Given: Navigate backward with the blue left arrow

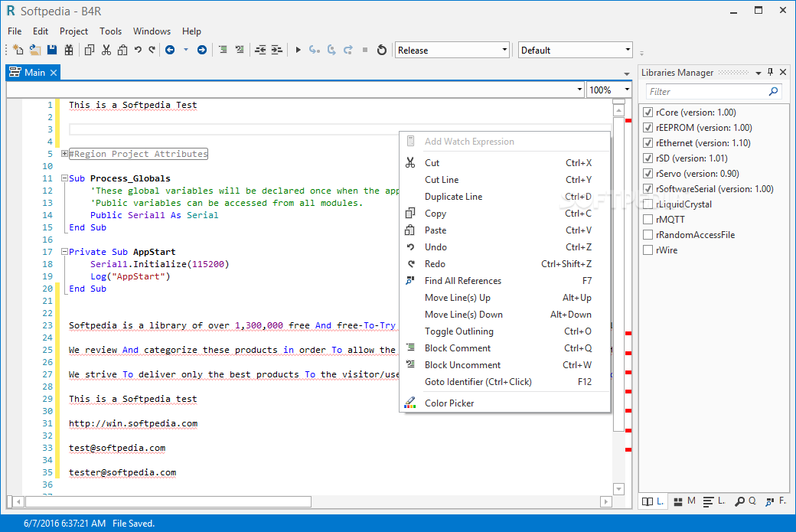Looking at the screenshot, I should click(170, 50).
